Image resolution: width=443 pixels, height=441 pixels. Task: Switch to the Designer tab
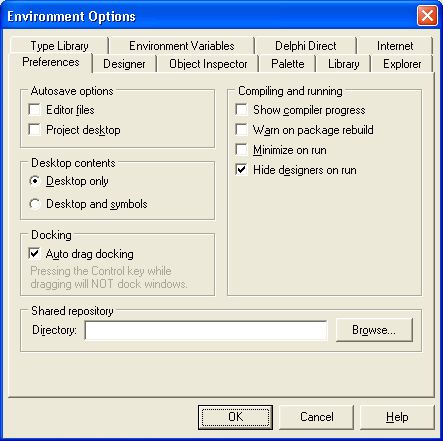click(124, 64)
